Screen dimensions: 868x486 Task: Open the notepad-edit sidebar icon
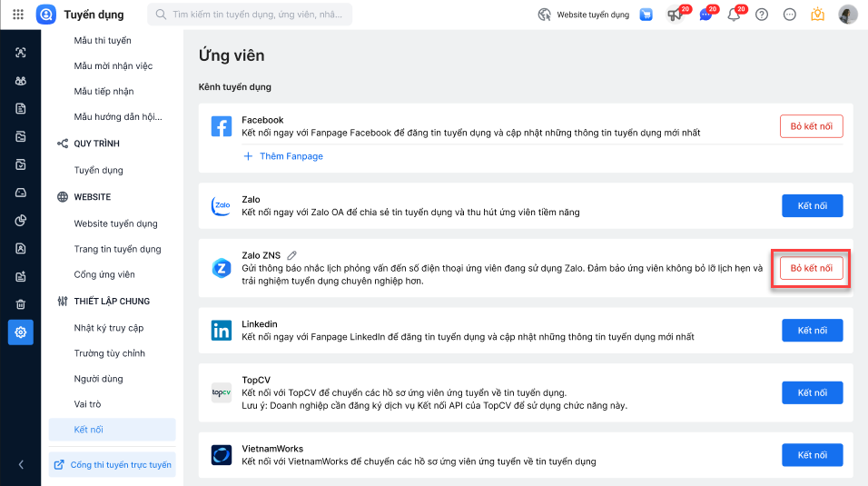point(21,276)
